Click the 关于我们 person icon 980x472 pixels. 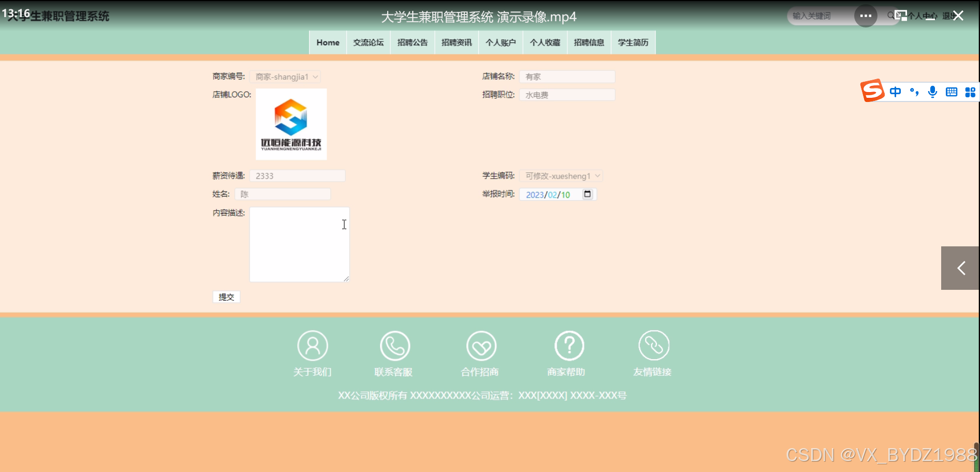click(x=313, y=346)
